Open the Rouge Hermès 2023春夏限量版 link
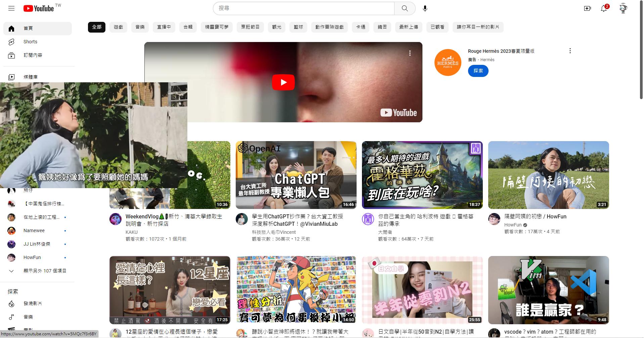The height and width of the screenshot is (338, 644). click(501, 51)
